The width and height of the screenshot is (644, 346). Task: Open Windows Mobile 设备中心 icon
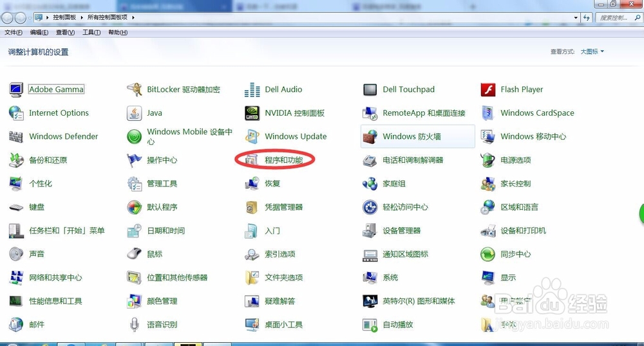coord(135,136)
